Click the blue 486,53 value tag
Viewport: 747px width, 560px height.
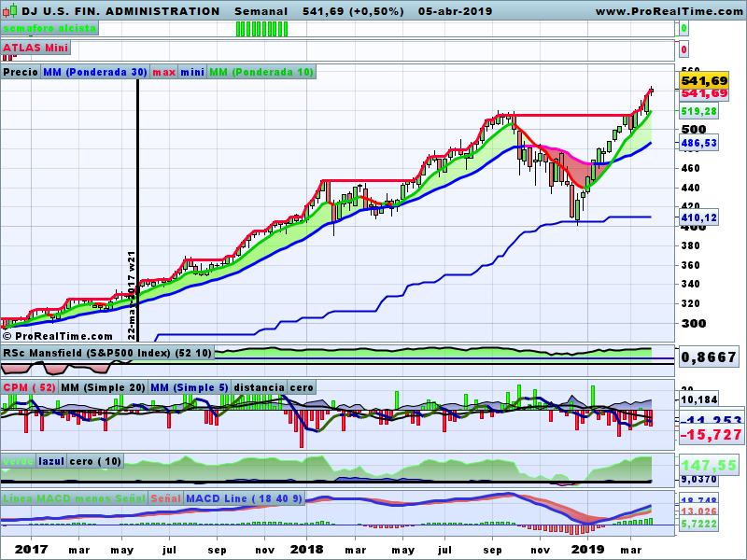click(x=698, y=143)
